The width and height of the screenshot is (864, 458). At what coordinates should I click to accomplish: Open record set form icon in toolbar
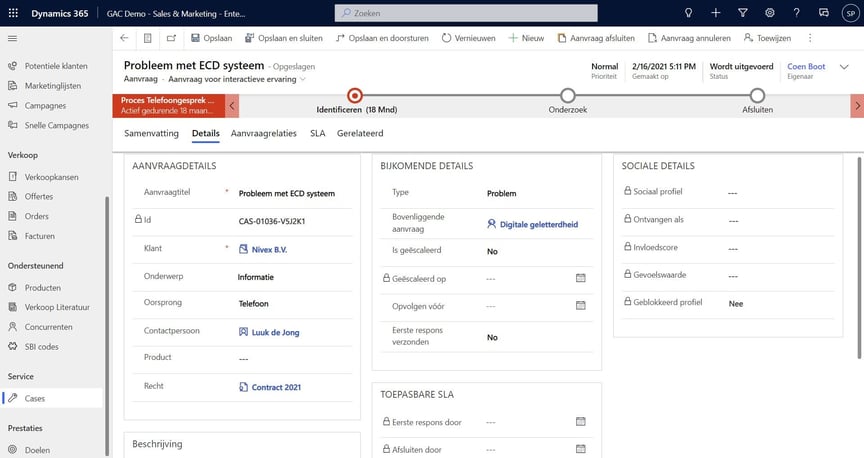pyautogui.click(x=148, y=38)
